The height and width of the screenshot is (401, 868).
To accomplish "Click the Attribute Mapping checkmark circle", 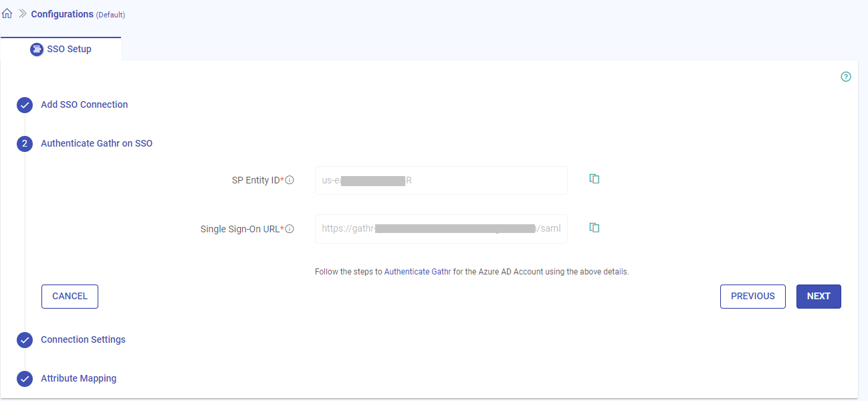I will [x=25, y=379].
